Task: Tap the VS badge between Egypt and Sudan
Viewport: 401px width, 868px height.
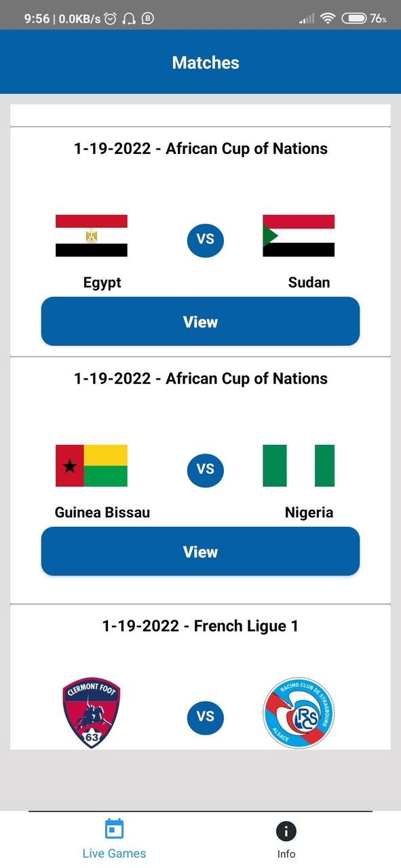Action: pyautogui.click(x=205, y=240)
